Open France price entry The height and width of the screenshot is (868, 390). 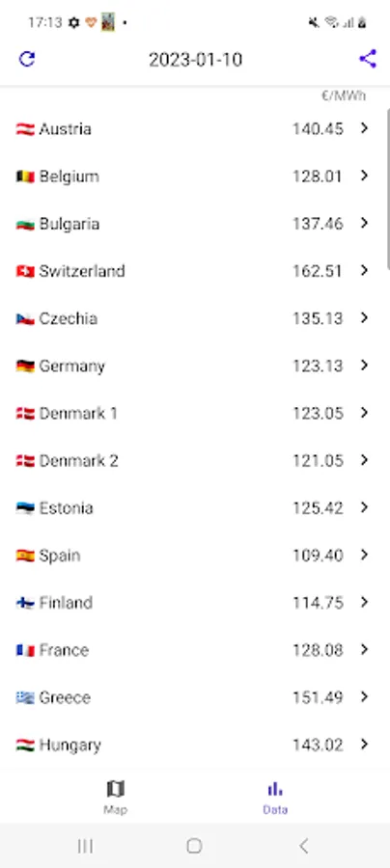tap(195, 650)
